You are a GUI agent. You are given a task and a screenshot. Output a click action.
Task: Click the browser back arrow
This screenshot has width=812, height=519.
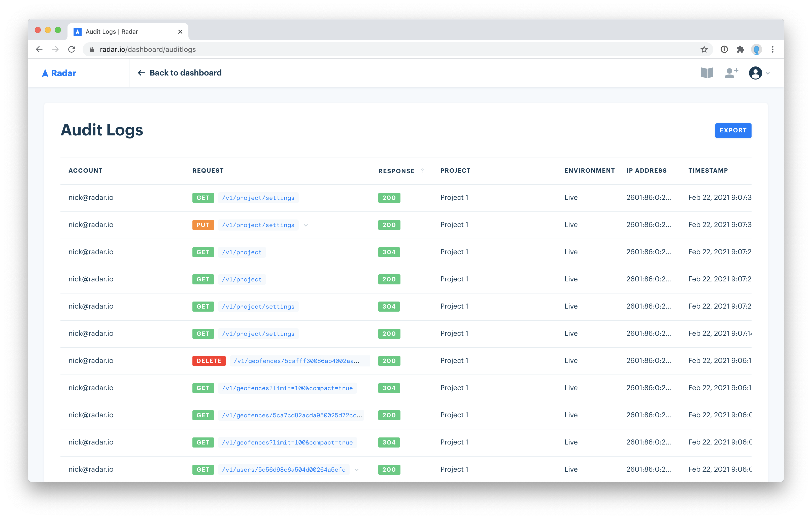pyautogui.click(x=40, y=50)
